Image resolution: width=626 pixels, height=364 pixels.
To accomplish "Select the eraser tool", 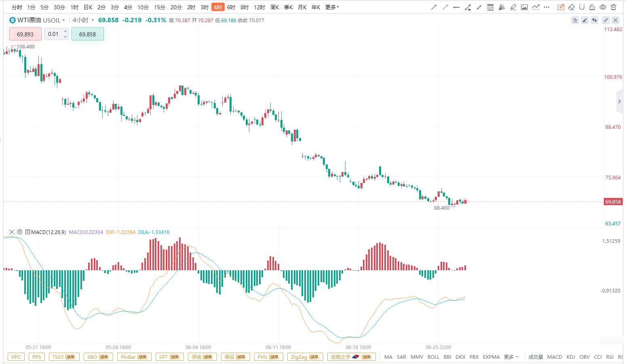I will pos(571,7).
